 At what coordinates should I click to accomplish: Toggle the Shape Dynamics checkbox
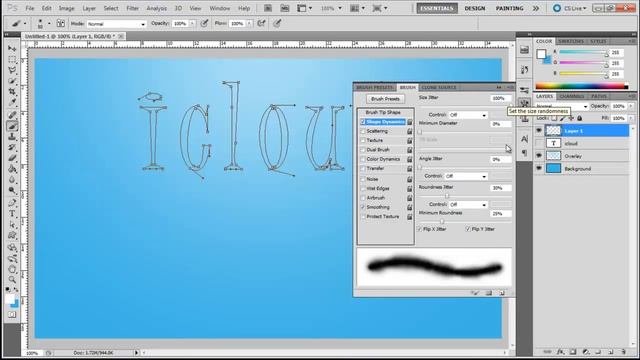coord(362,122)
